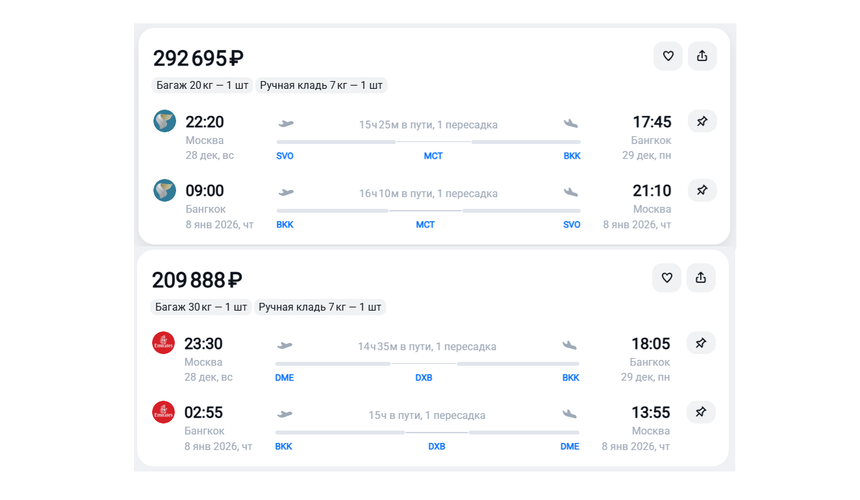This screenshot has width=860, height=500.
Task: Click the Emirates logo on the 23:30 flight
Action: pyautogui.click(x=163, y=343)
